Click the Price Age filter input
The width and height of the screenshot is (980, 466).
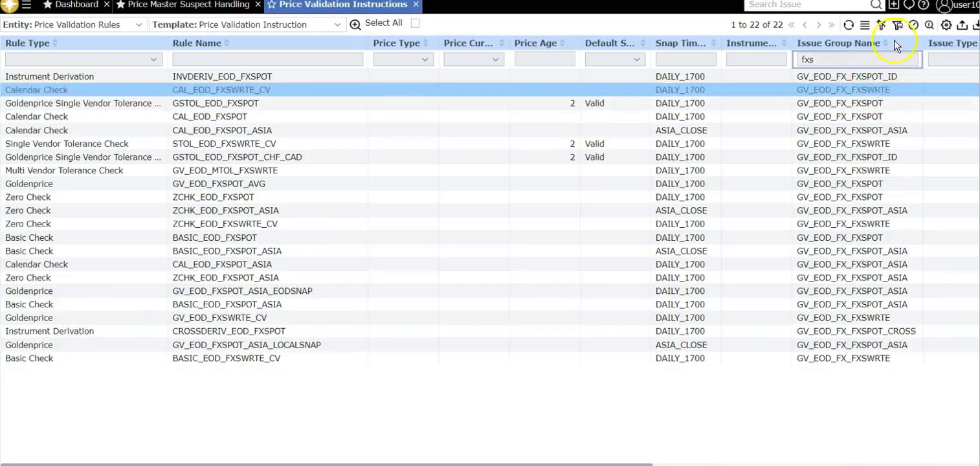coord(544,60)
